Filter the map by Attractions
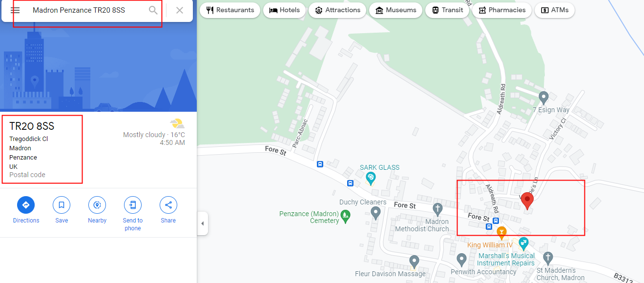Screen dimensions: 644x283 tap(338, 10)
